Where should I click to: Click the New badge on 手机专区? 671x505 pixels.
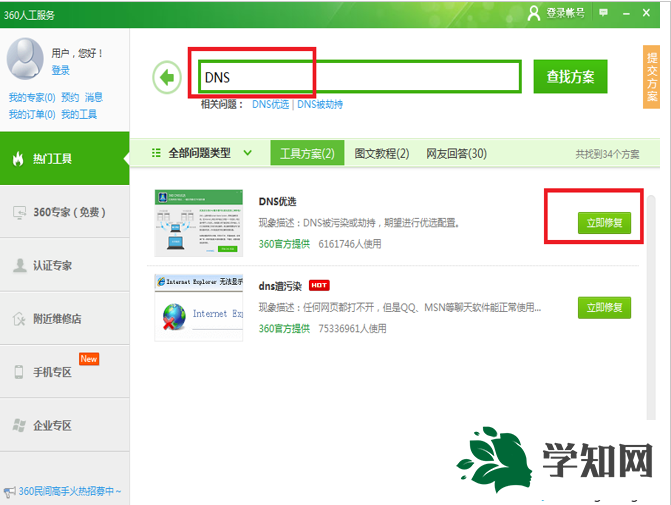click(x=89, y=359)
